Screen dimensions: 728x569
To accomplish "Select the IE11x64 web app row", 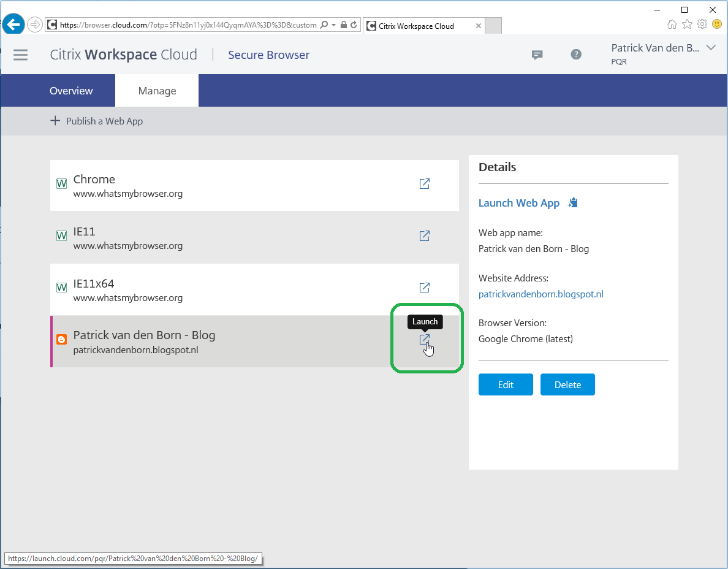I will [254, 289].
